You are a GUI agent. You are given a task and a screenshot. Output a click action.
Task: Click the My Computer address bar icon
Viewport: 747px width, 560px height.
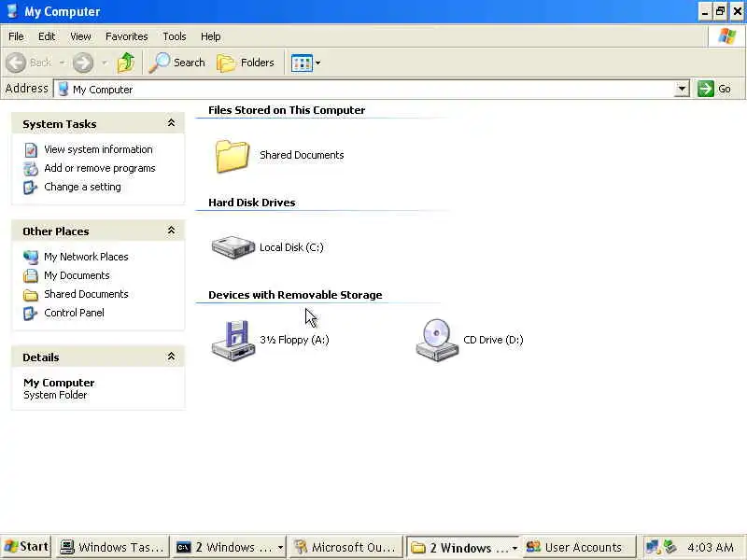pos(63,89)
